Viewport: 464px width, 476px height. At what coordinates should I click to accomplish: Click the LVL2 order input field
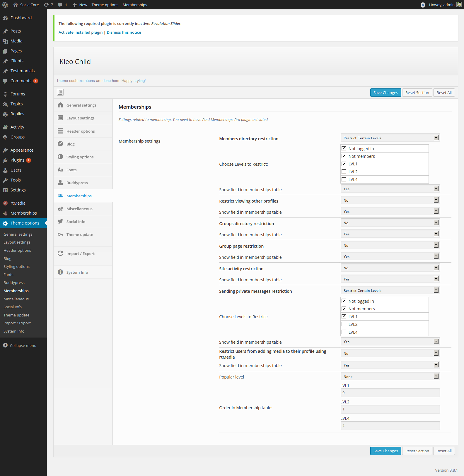[x=390, y=409]
